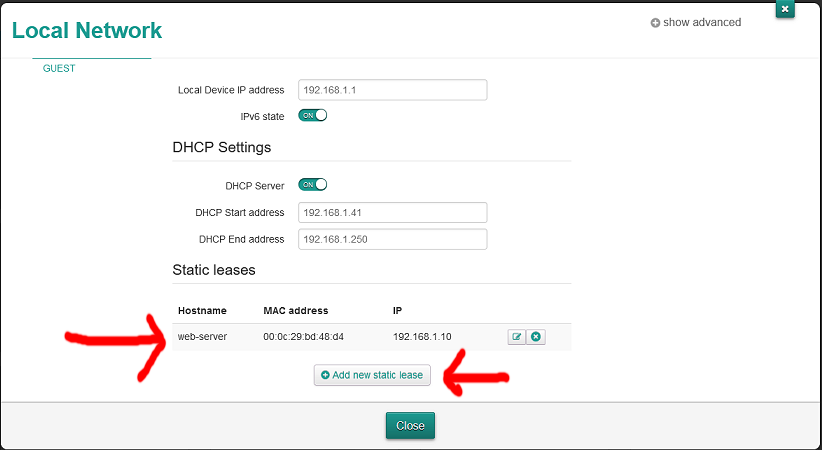
Task: Toggle the IPv6 state switch
Action: [x=313, y=116]
